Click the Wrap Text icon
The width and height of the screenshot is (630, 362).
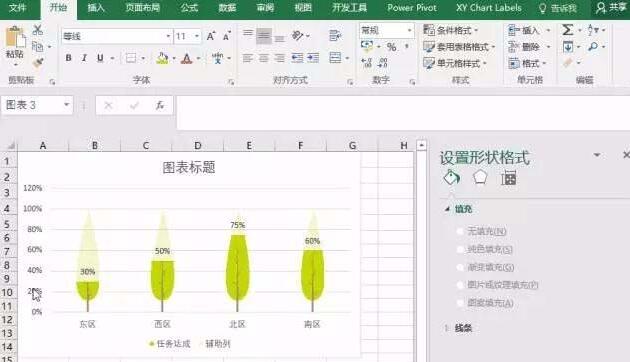click(335, 36)
